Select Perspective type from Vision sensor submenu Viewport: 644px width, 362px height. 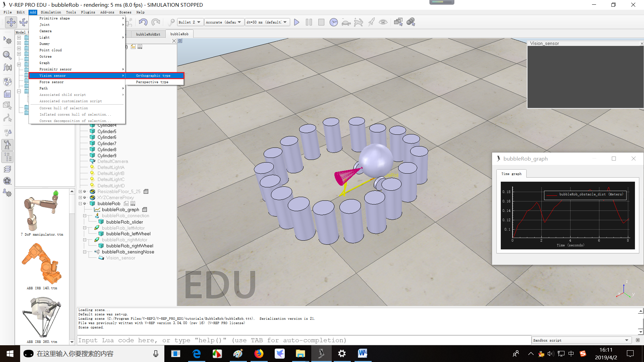coord(152,82)
